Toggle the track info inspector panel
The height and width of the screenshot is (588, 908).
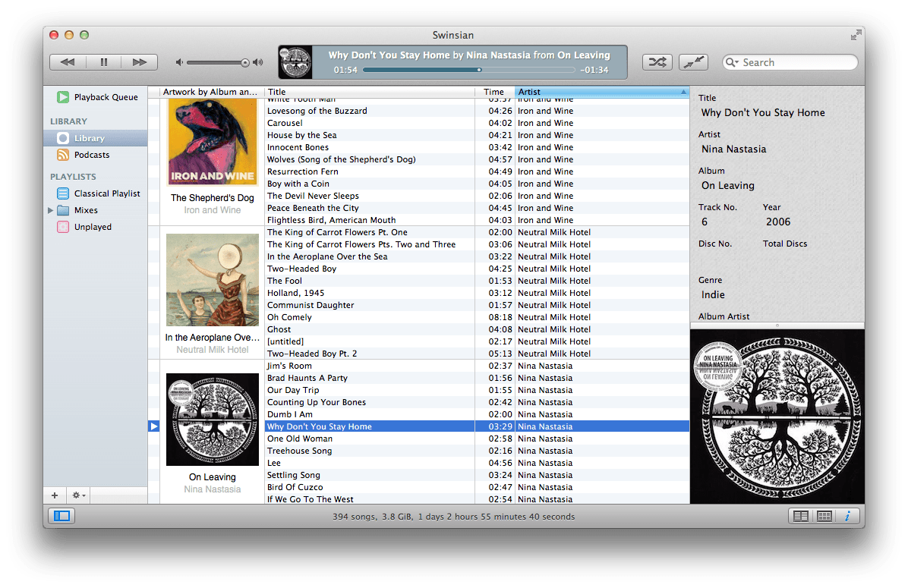click(847, 516)
